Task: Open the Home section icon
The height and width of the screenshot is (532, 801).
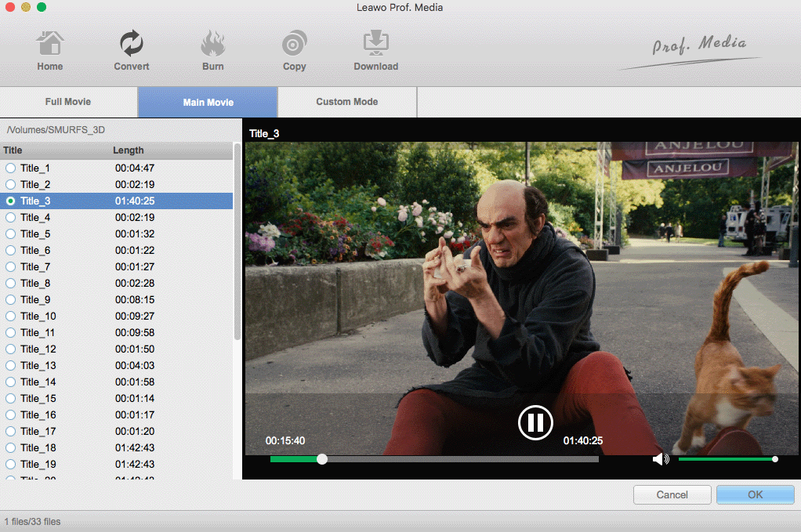Action: 50,43
